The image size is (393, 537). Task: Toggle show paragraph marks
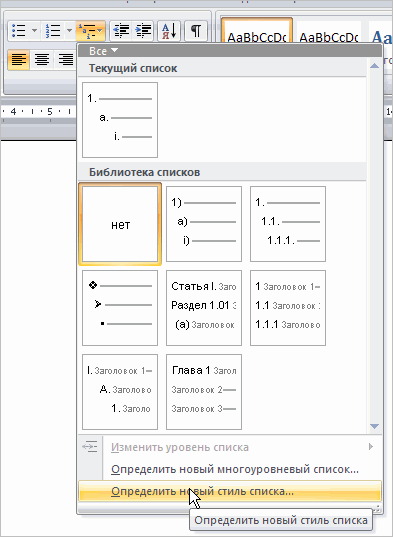[196, 30]
